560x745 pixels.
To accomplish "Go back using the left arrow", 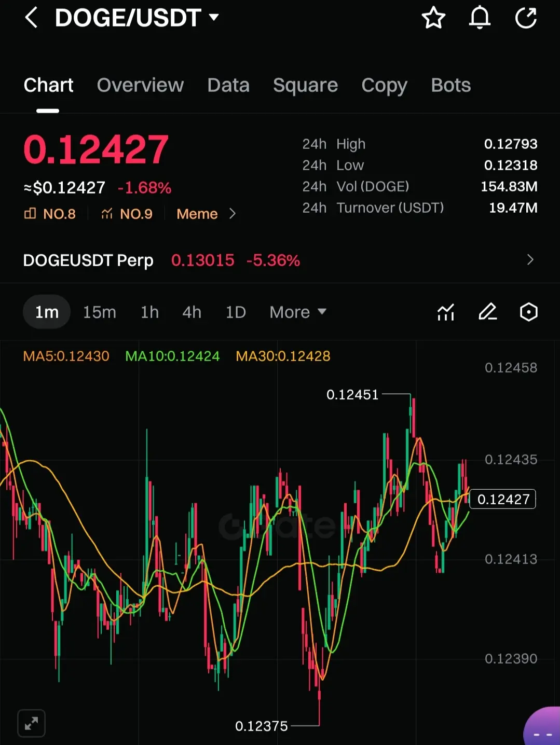I will tap(31, 18).
